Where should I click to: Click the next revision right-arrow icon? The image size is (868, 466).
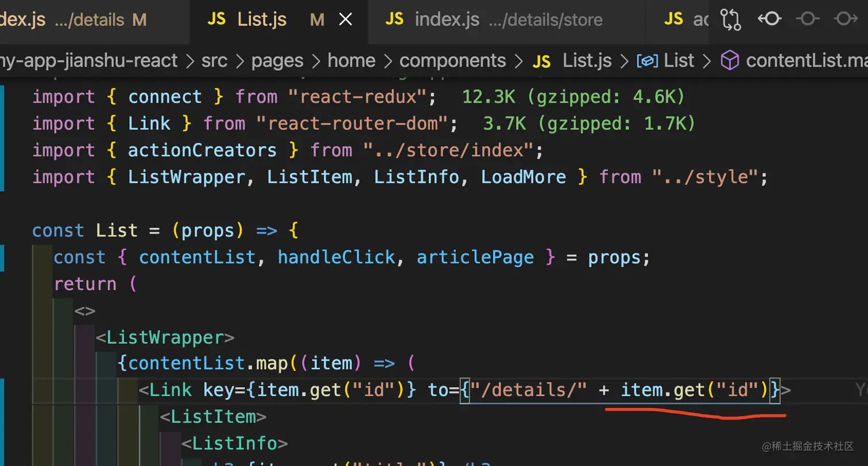845,20
